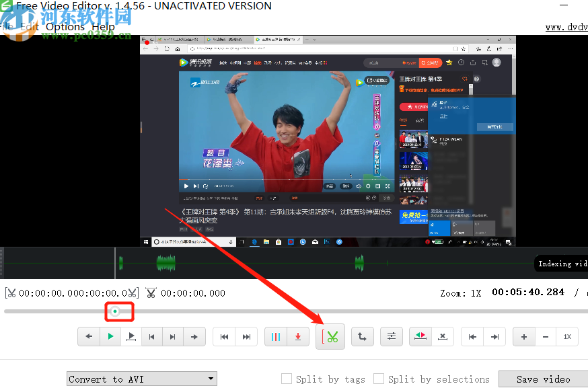Click the red download icon next to the waveform
This screenshot has height=388, width=588.
pyautogui.click(x=299, y=336)
